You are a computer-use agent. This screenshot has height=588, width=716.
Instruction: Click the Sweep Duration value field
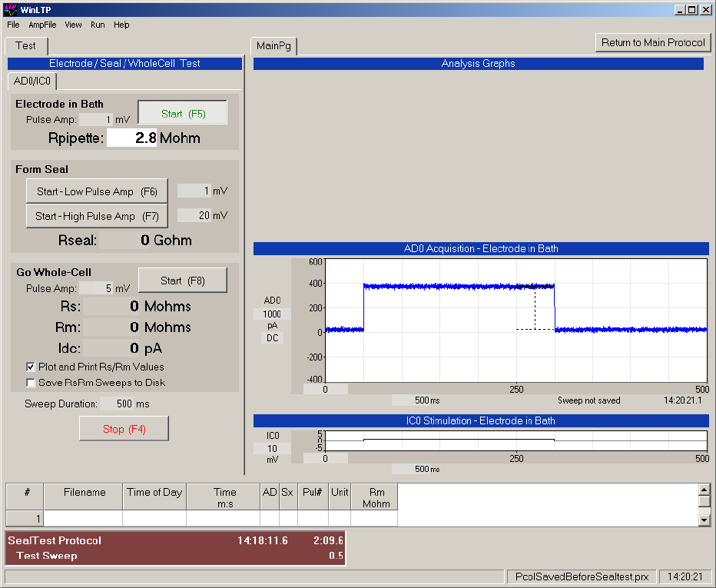coord(118,404)
